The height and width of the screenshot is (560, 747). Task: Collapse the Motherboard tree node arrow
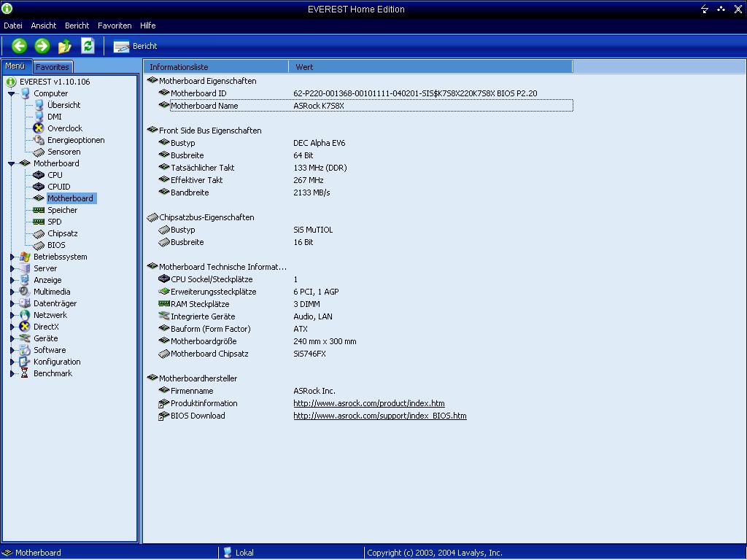12,164
